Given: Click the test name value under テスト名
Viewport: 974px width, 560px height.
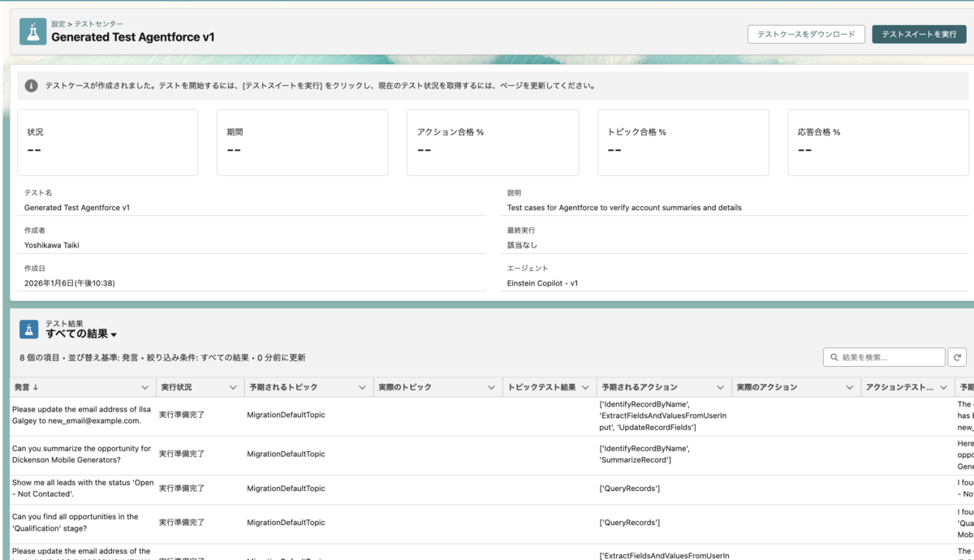Looking at the screenshot, I should click(x=77, y=208).
